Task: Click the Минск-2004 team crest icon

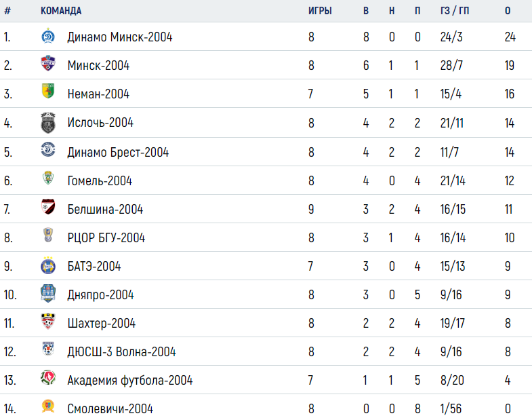Action: coord(48,63)
